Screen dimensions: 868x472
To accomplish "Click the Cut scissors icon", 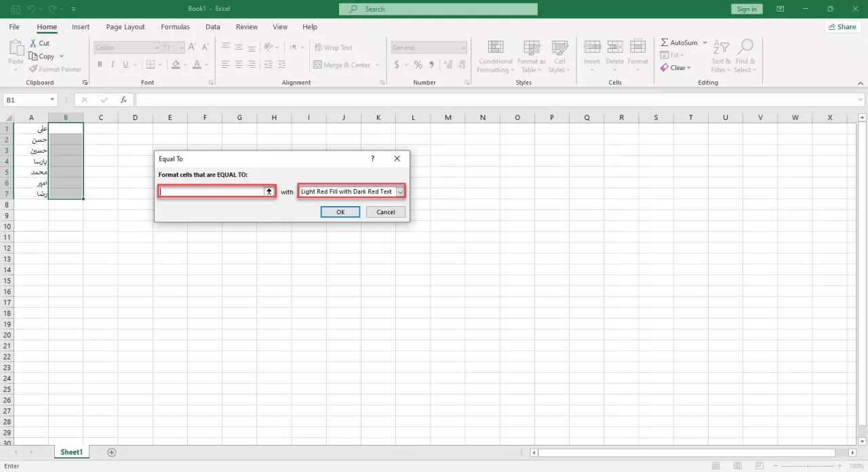I will [33, 43].
